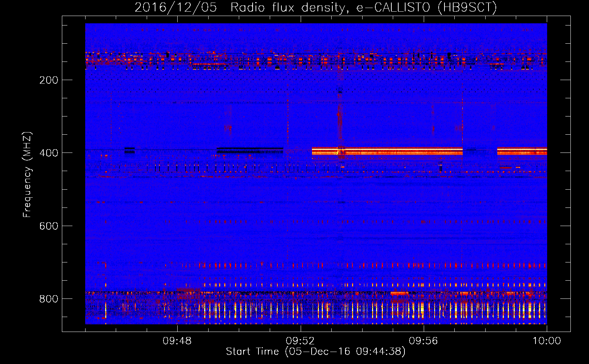Viewport: 589px width, 364px height.
Task: Click the plot title with date 2016/12/05
Action: pyautogui.click(x=316, y=8)
